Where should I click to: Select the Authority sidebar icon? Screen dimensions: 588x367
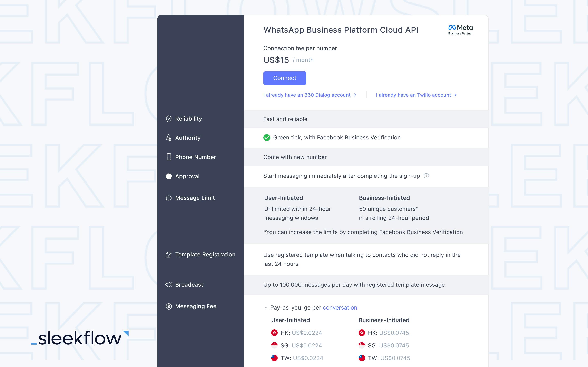tap(168, 138)
